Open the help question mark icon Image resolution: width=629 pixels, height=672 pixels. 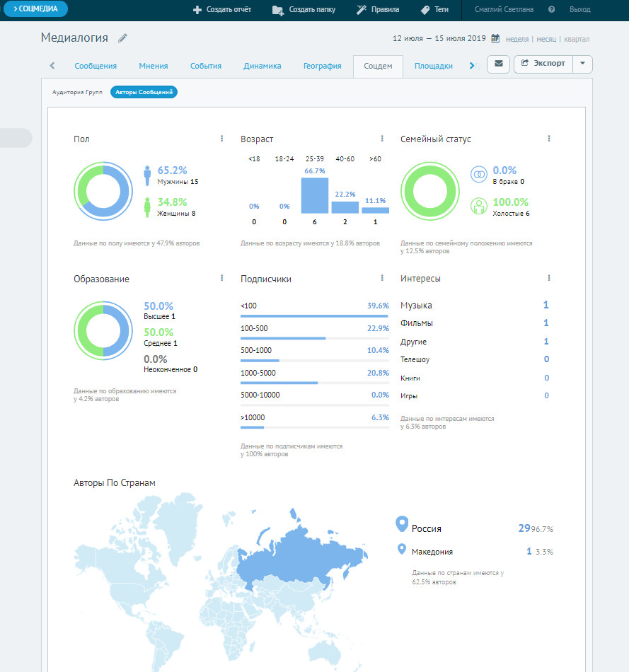551,10
